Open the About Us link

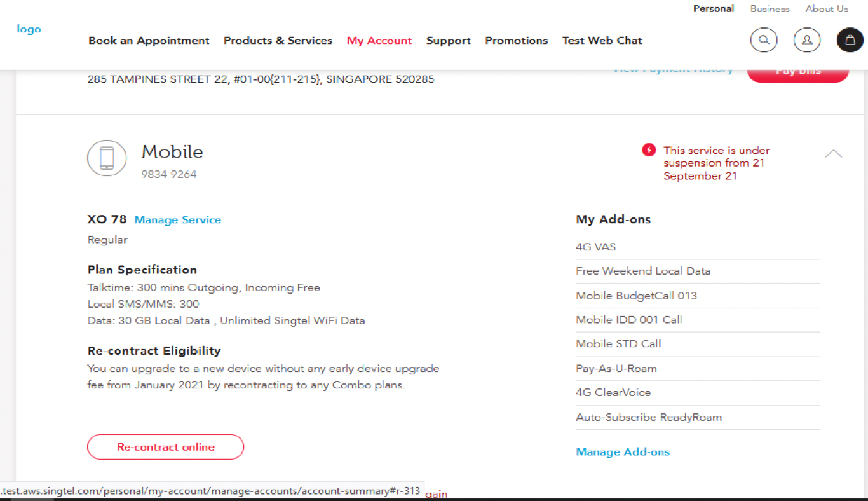[x=826, y=9]
